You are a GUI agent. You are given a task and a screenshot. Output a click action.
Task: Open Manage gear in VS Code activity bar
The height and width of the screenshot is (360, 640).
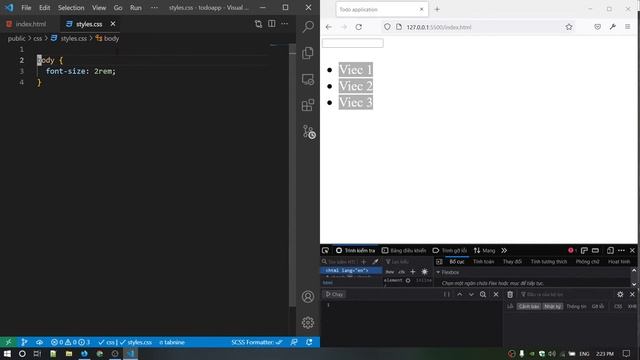[x=308, y=322]
